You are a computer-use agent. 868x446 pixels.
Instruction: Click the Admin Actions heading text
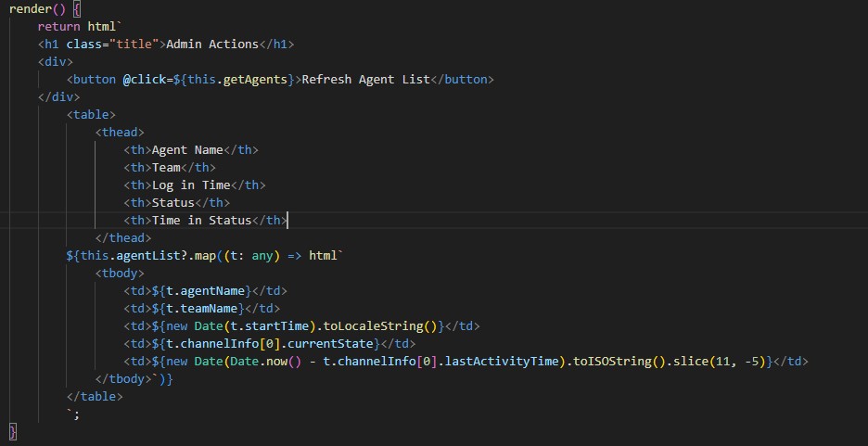point(212,45)
